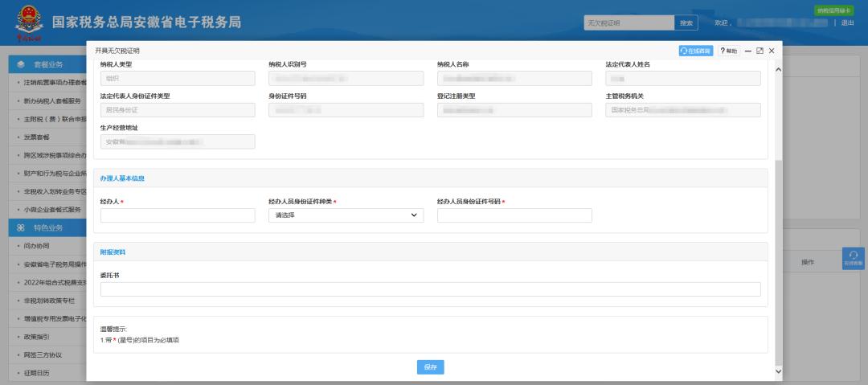868x385 pixels.
Task: Click the 纳税信用绿卡 green badge
Action: coord(834,10)
